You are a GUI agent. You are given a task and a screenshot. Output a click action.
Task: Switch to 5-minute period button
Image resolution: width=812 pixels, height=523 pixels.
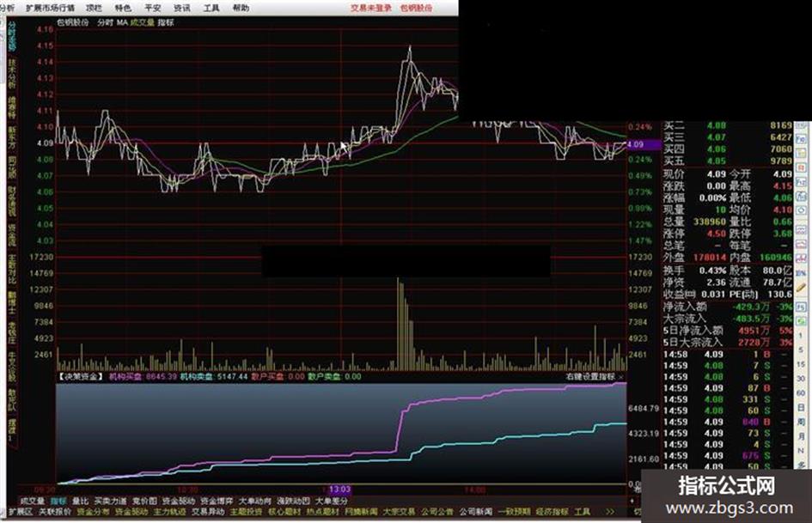click(x=801, y=350)
